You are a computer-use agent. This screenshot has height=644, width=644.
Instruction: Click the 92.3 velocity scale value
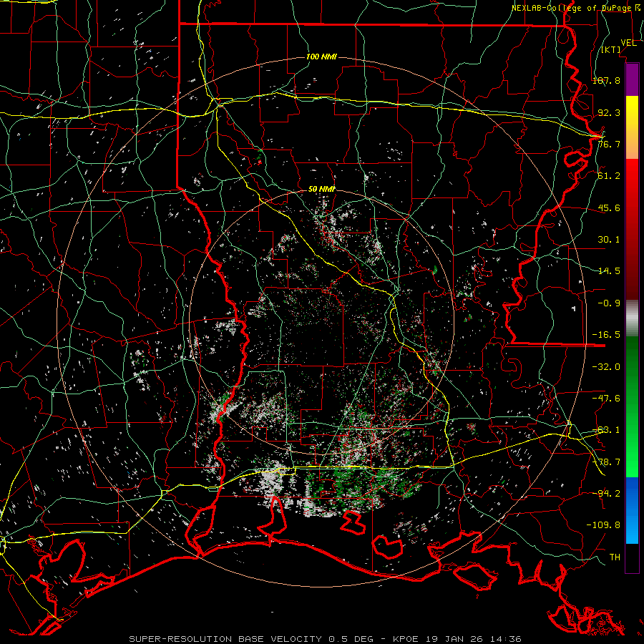pyautogui.click(x=609, y=112)
